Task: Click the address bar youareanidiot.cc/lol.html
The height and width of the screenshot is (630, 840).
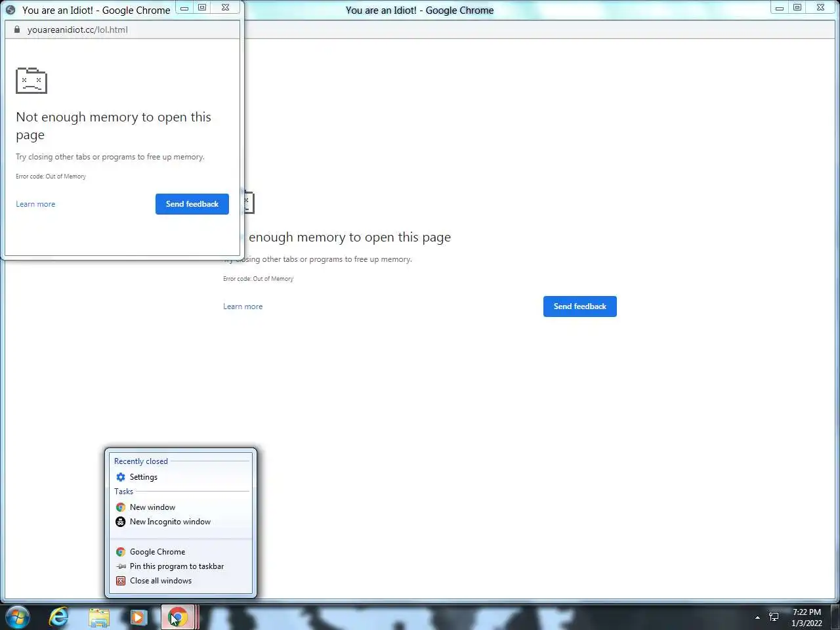Action: click(x=77, y=30)
